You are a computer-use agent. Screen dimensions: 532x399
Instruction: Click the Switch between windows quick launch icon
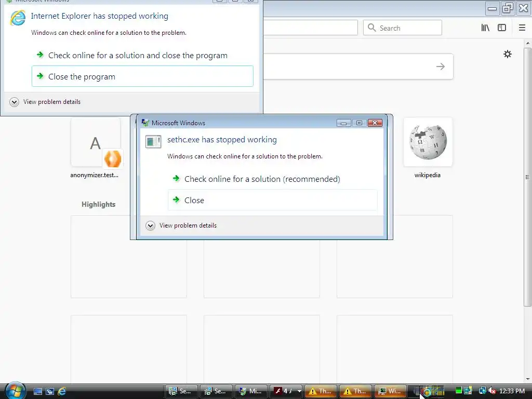(x=50, y=391)
